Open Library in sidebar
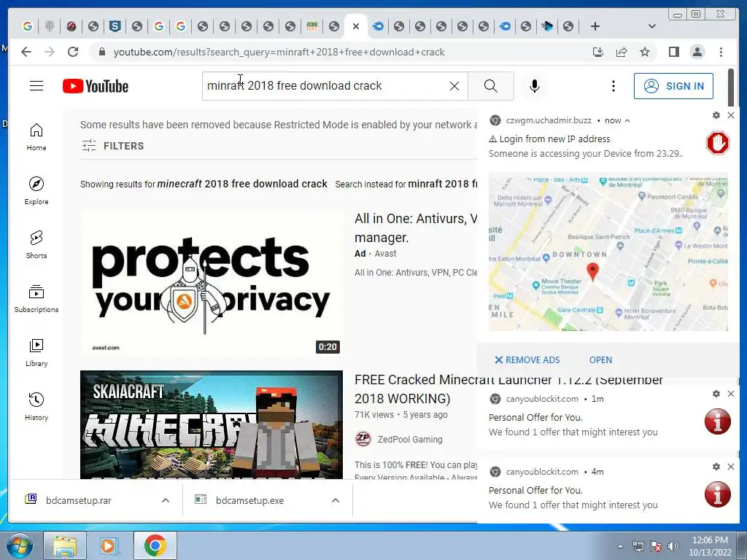The image size is (747, 560). pos(36,352)
